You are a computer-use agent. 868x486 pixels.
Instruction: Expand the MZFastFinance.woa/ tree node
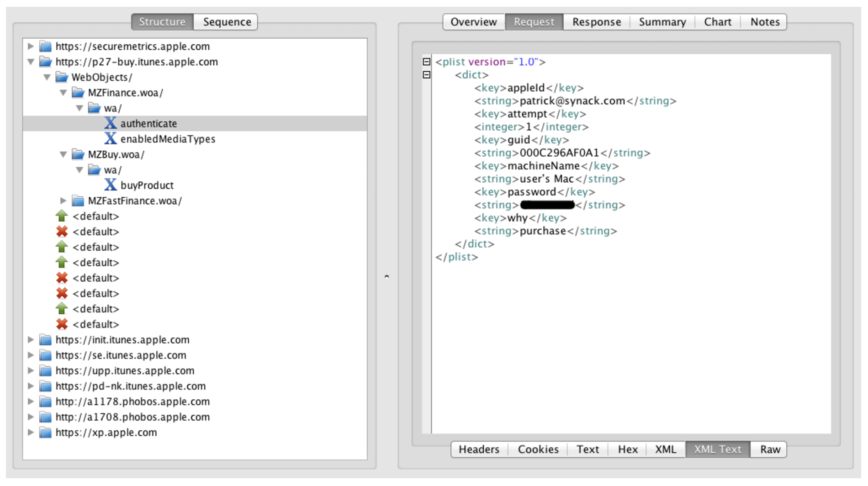click(x=64, y=201)
